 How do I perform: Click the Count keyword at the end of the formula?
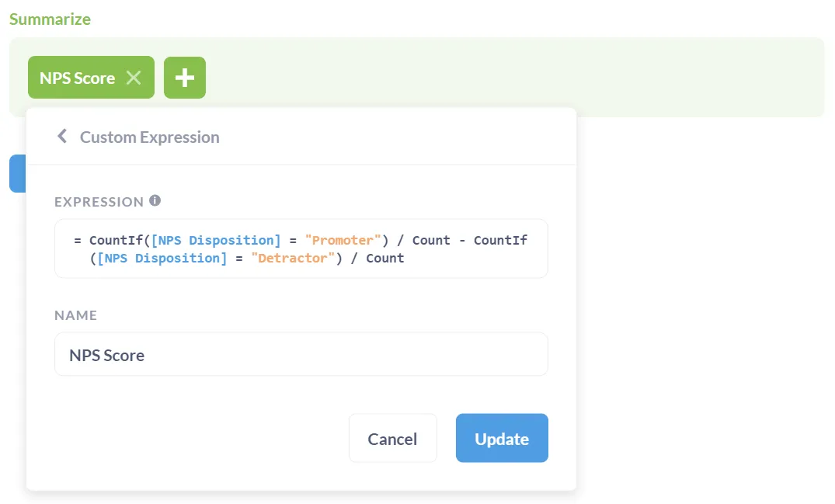(x=385, y=258)
